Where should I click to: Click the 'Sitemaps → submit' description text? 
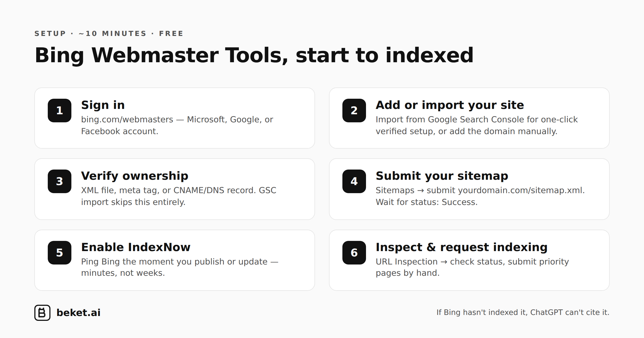[x=480, y=196]
